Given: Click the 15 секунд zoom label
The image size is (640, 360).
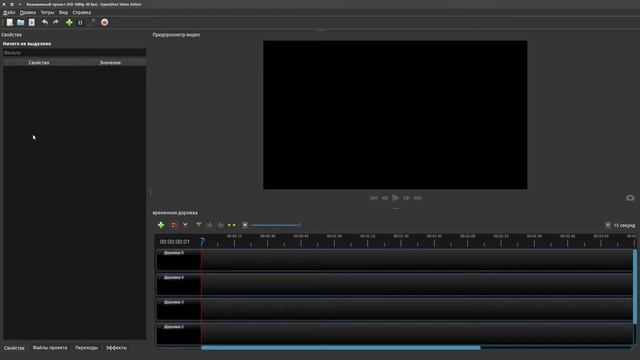Looking at the screenshot, I should coord(624,225).
